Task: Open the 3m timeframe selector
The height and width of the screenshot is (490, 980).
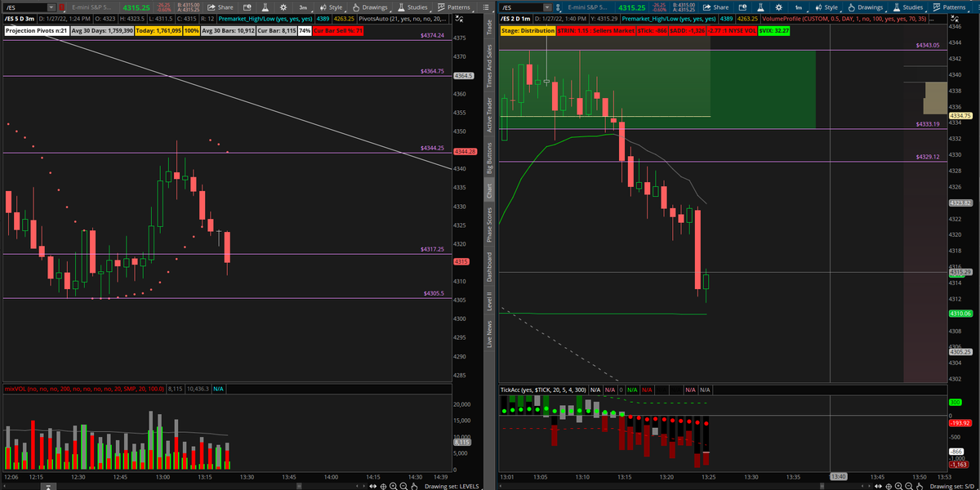Action: point(303,7)
